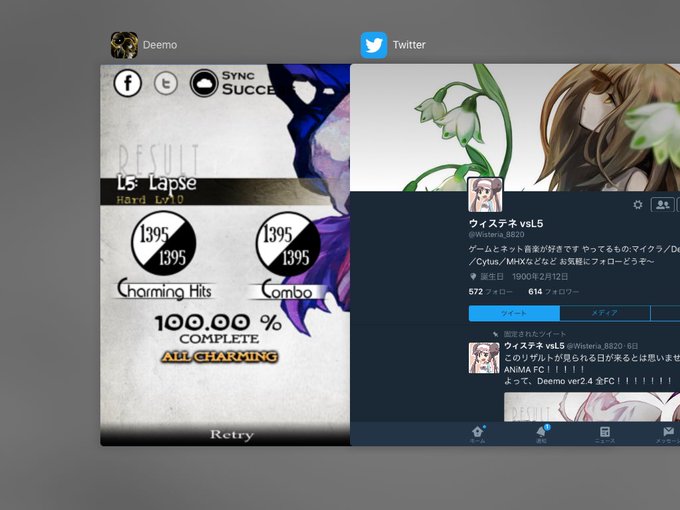Tap the profile avatar on Twitter header
The width and height of the screenshot is (680, 510).
tap(485, 195)
